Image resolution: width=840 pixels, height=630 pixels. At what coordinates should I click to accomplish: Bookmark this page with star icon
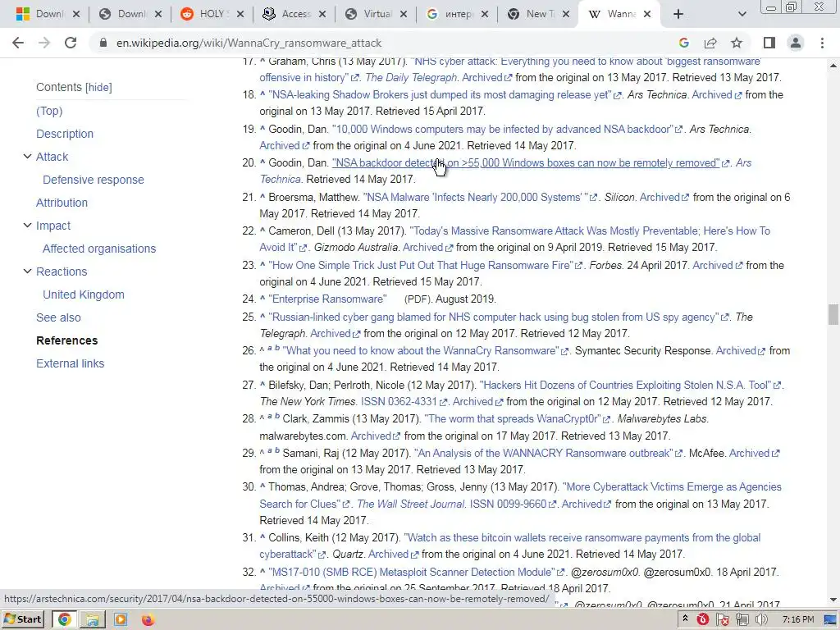tap(737, 43)
